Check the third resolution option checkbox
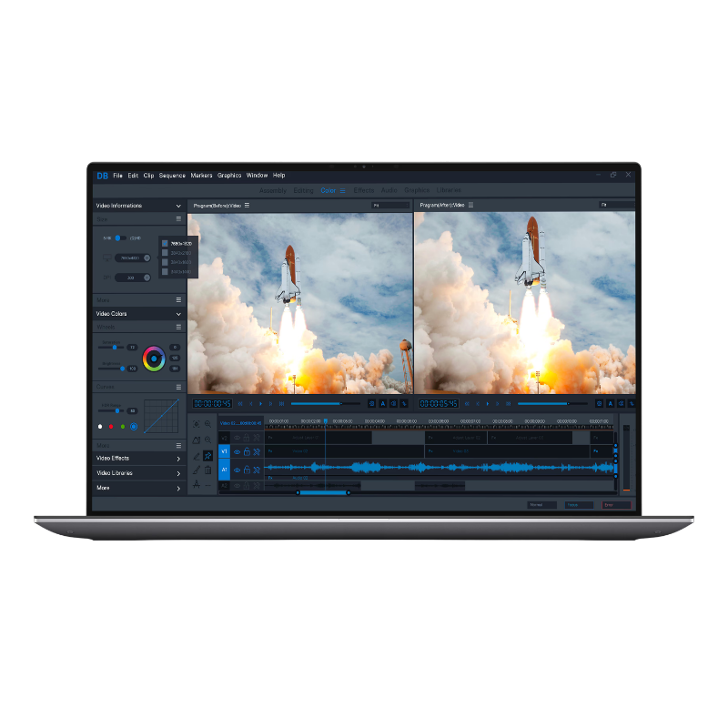728x728 pixels. [x=165, y=262]
